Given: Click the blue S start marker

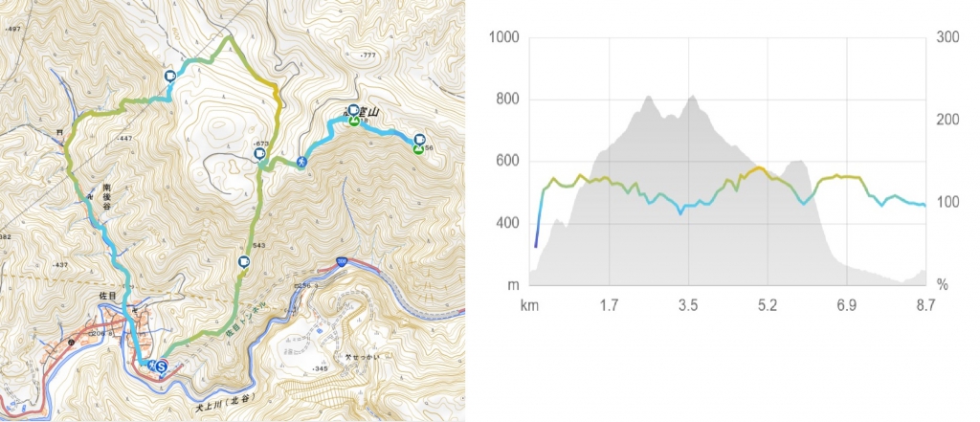Looking at the screenshot, I should point(162,367).
